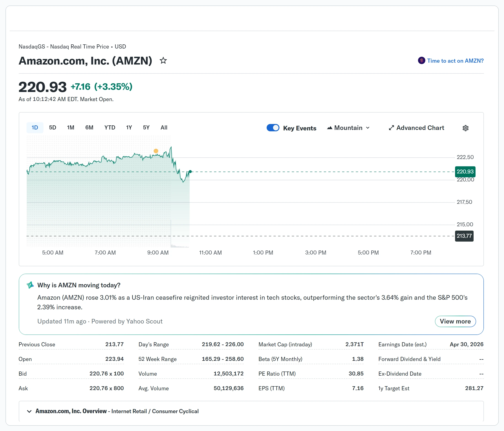Click the mountain icon next to Key Events
504x431 pixels.
click(330, 127)
